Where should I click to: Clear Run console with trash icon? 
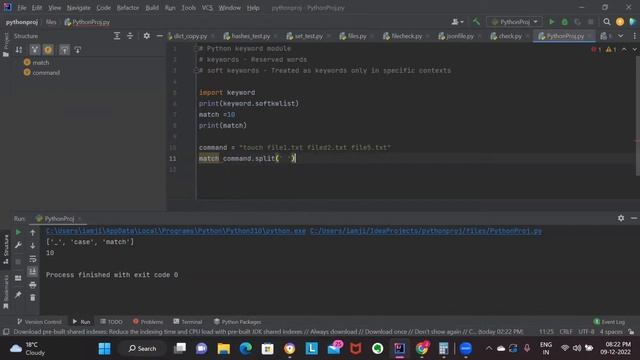[33, 298]
